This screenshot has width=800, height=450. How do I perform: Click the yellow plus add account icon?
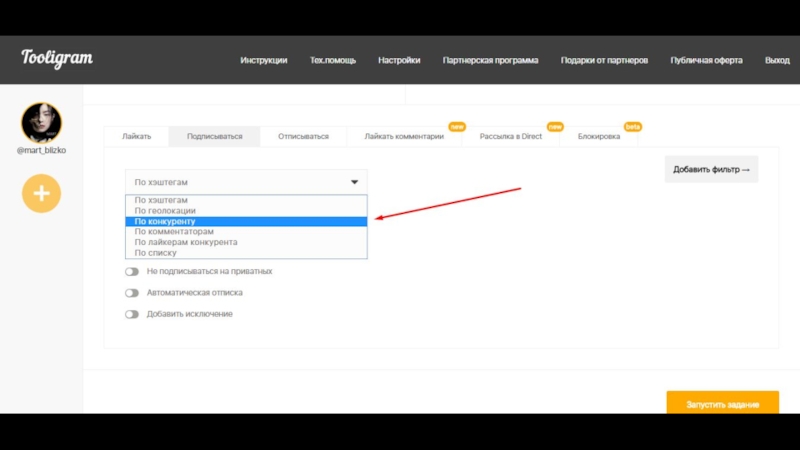point(41,193)
